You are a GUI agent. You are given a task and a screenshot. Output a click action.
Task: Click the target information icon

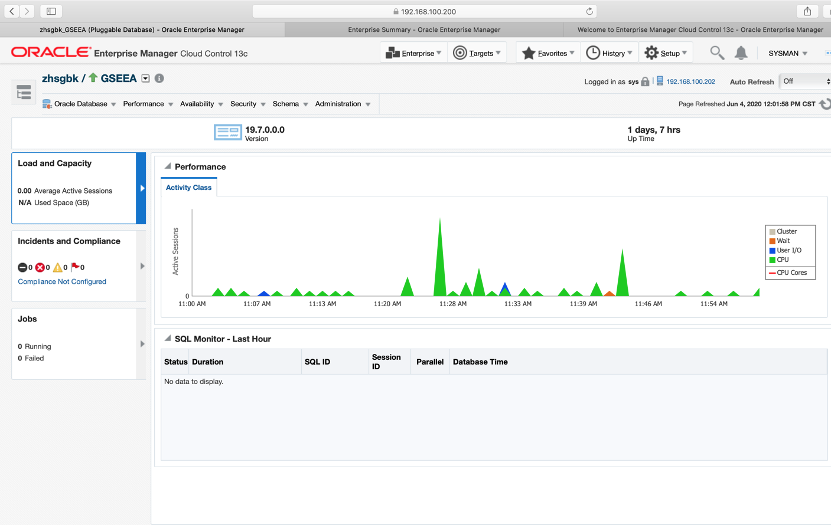[159, 79]
